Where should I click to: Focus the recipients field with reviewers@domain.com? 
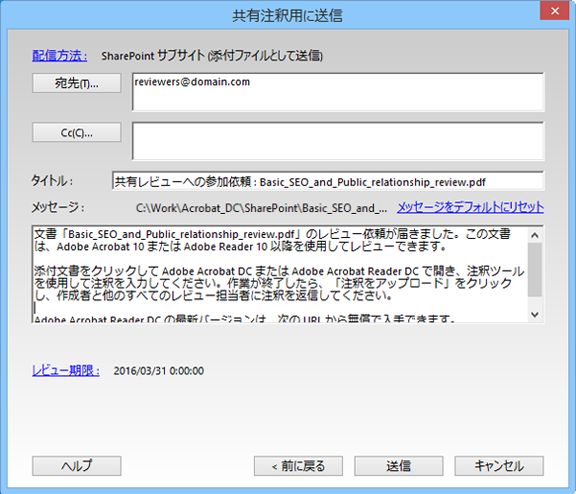338,92
